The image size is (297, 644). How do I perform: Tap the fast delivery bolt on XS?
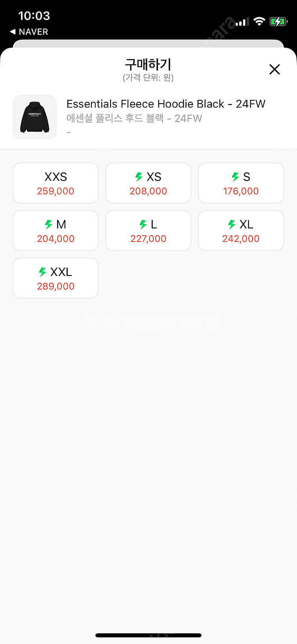click(x=139, y=177)
